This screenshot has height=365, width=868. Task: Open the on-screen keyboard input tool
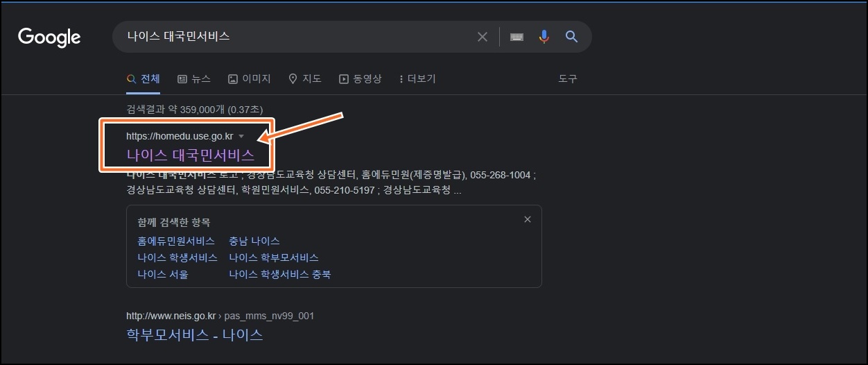(517, 37)
